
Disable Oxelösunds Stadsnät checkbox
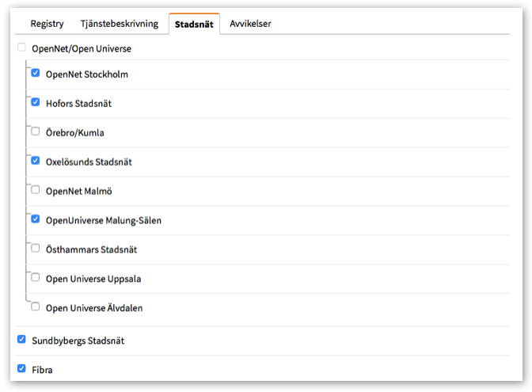pos(36,160)
